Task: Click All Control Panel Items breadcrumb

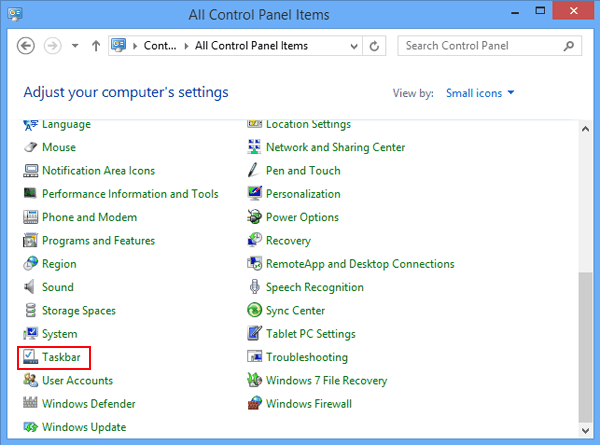Action: (x=251, y=46)
